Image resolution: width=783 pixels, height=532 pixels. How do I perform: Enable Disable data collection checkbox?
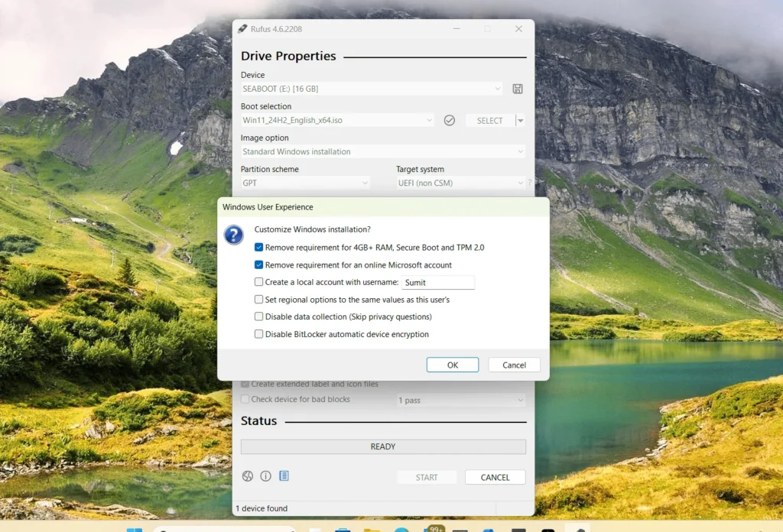point(258,316)
